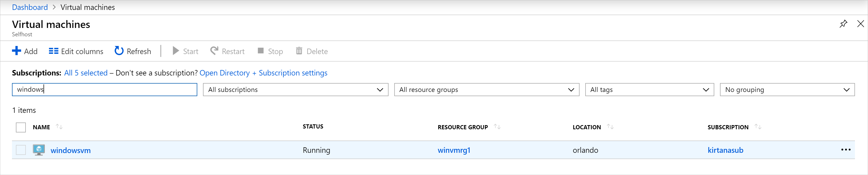Go to Dashboard in the breadcrumb
This screenshot has height=175, width=868.
30,7
